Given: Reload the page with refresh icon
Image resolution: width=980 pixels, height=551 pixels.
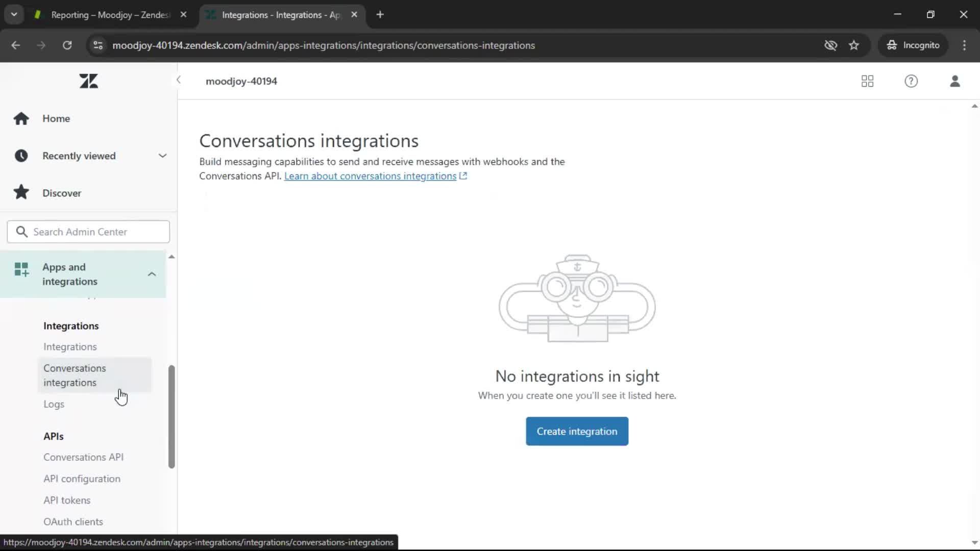Looking at the screenshot, I should (x=67, y=45).
